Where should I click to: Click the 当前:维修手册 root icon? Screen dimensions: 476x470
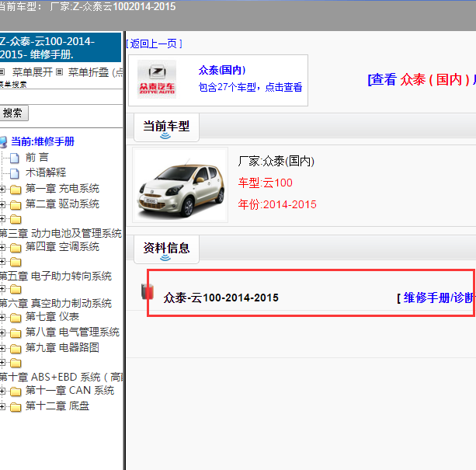coord(3,142)
